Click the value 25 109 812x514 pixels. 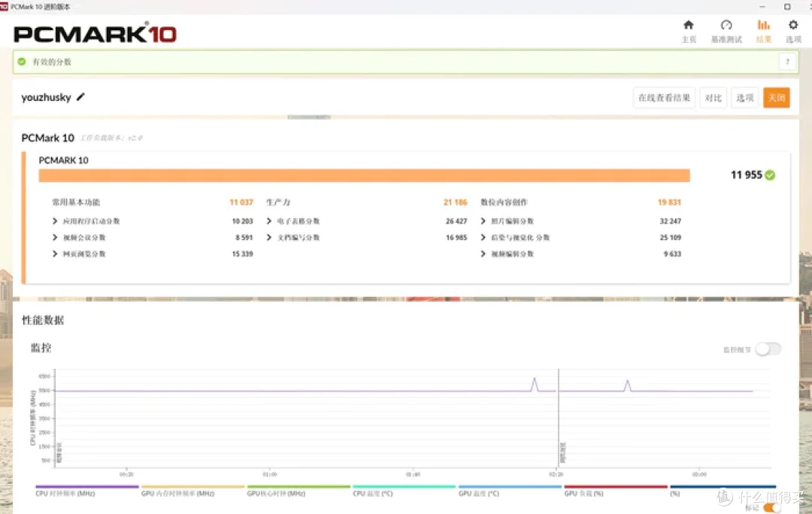click(670, 237)
